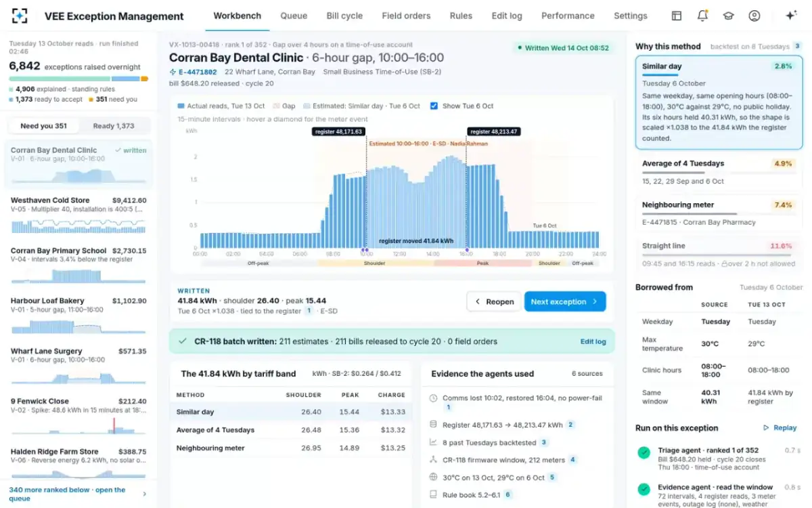This screenshot has width=812, height=508.
Task: Open the user profile icon
Action: coord(754,16)
